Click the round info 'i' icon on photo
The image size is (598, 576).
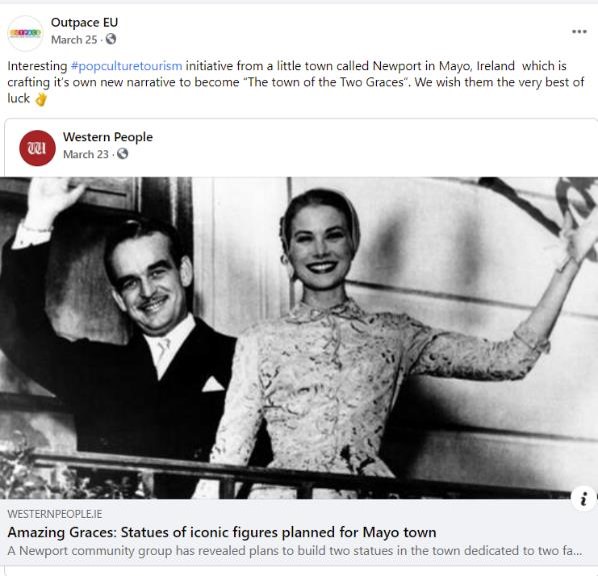pos(583,498)
